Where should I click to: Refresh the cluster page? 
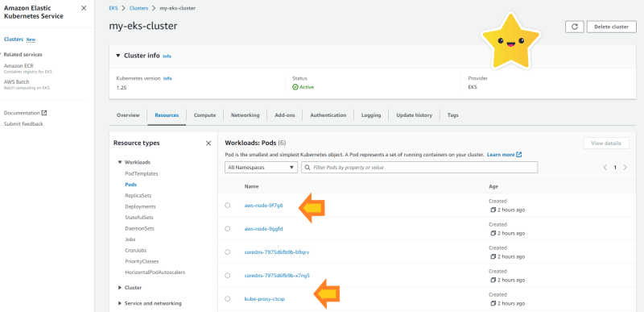(x=575, y=27)
